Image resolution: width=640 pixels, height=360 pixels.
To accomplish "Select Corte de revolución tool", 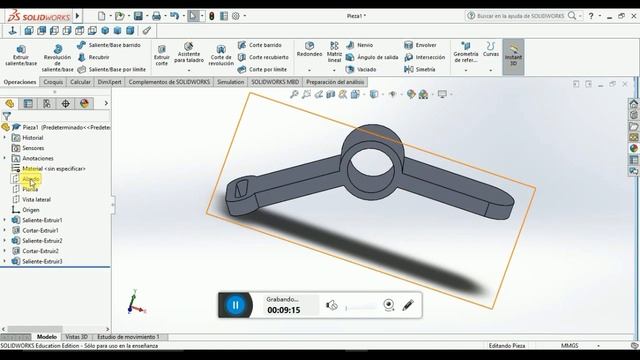I will [221, 55].
